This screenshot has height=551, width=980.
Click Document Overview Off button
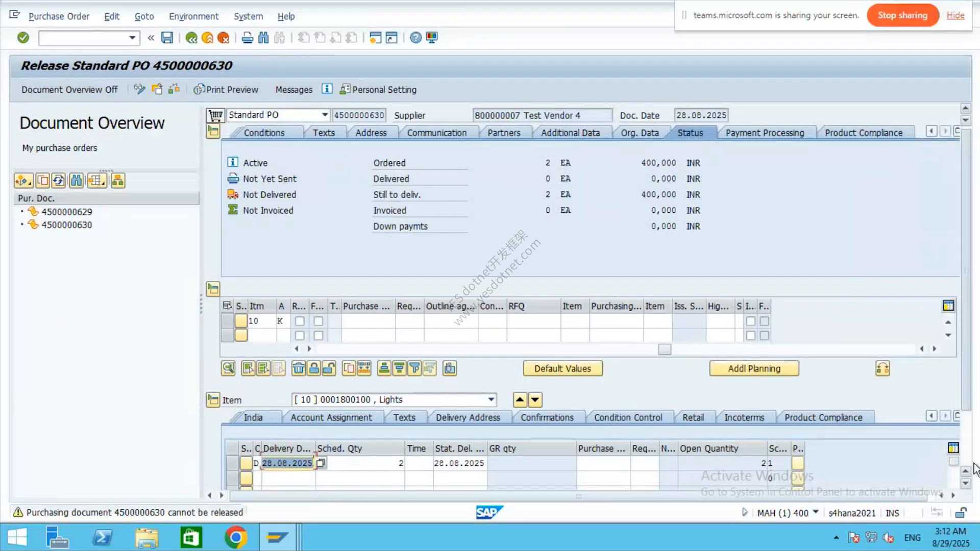pos(69,89)
